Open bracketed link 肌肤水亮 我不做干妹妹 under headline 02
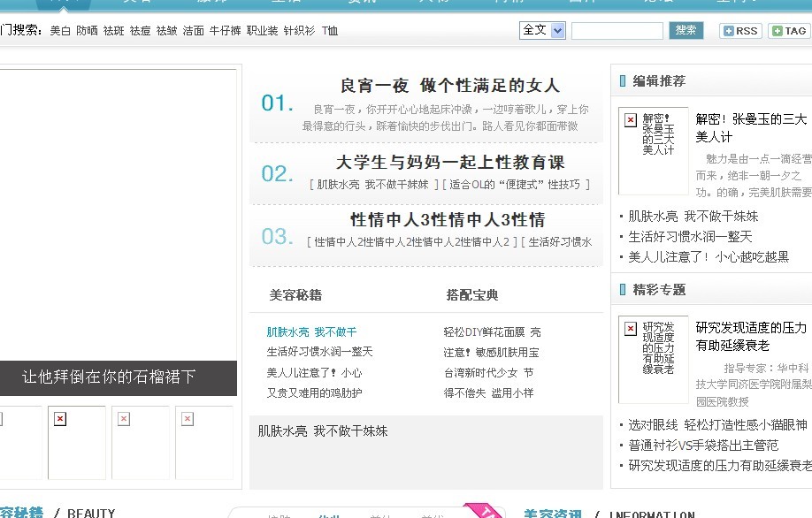The width and height of the screenshot is (812, 518). click(x=373, y=185)
